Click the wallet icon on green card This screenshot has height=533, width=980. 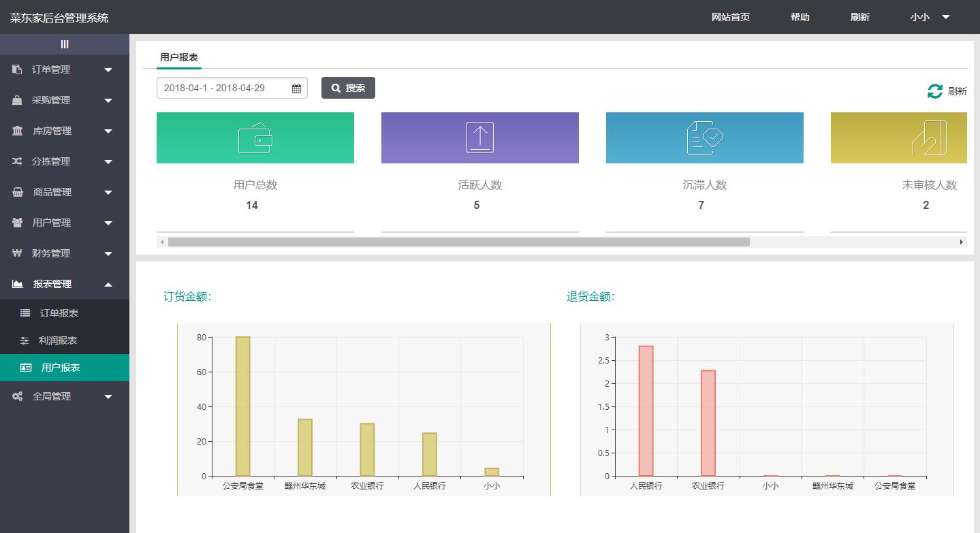pyautogui.click(x=255, y=138)
